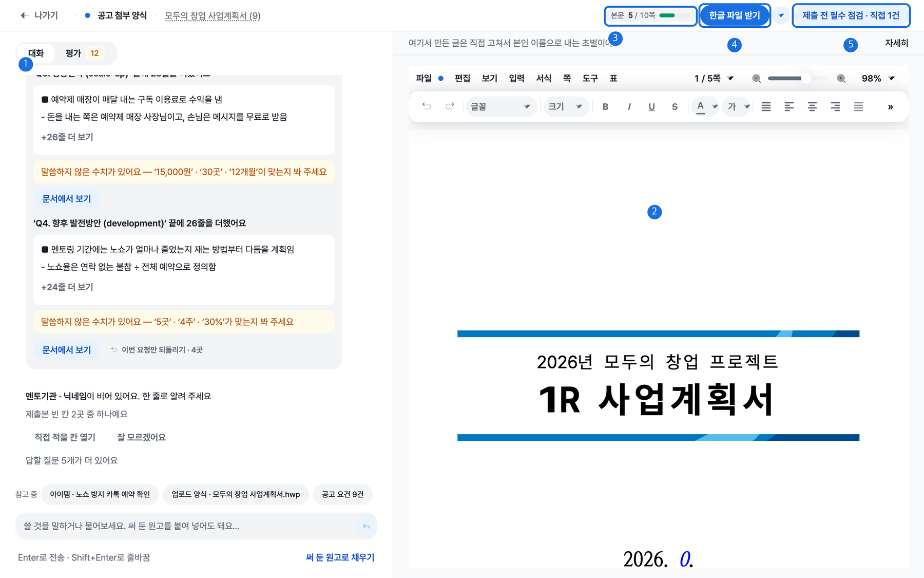The width and height of the screenshot is (924, 578).
Task: Redo the edit in the document toolbar
Action: pyautogui.click(x=450, y=106)
